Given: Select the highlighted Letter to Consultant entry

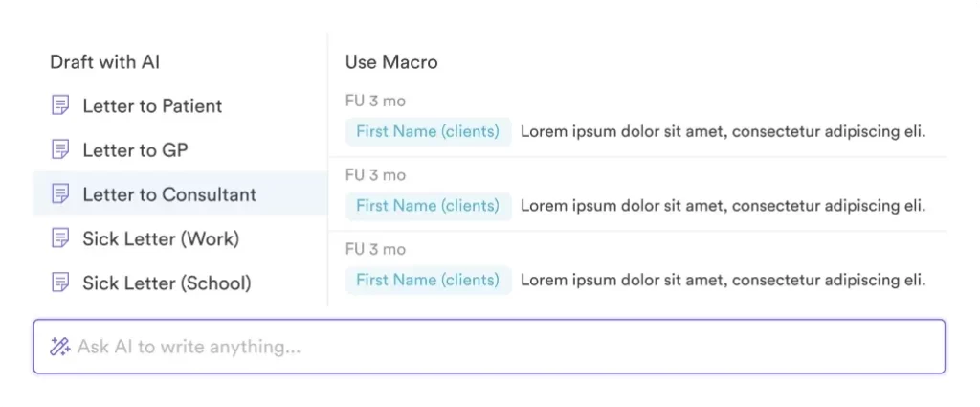Looking at the screenshot, I should [169, 194].
